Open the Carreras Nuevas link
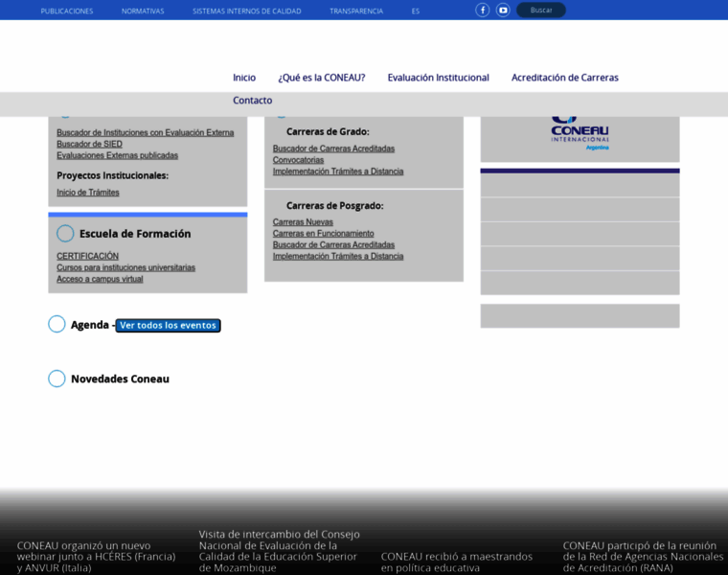728x575 pixels. click(x=303, y=222)
